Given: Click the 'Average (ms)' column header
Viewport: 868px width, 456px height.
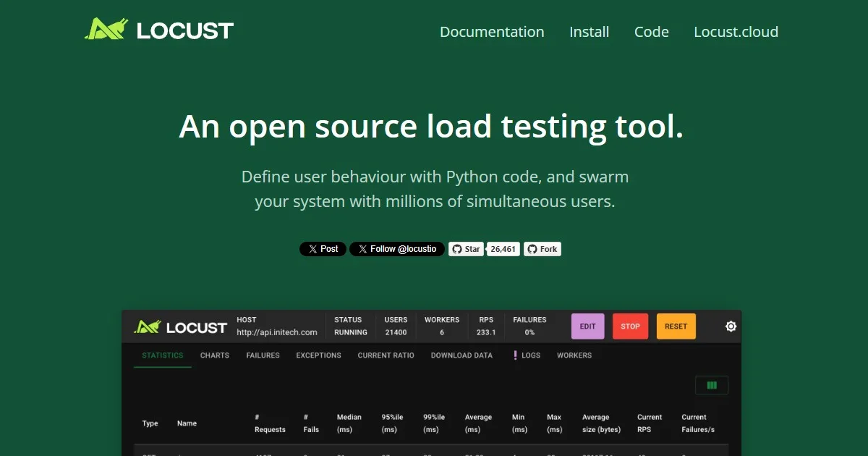Looking at the screenshot, I should (478, 423).
